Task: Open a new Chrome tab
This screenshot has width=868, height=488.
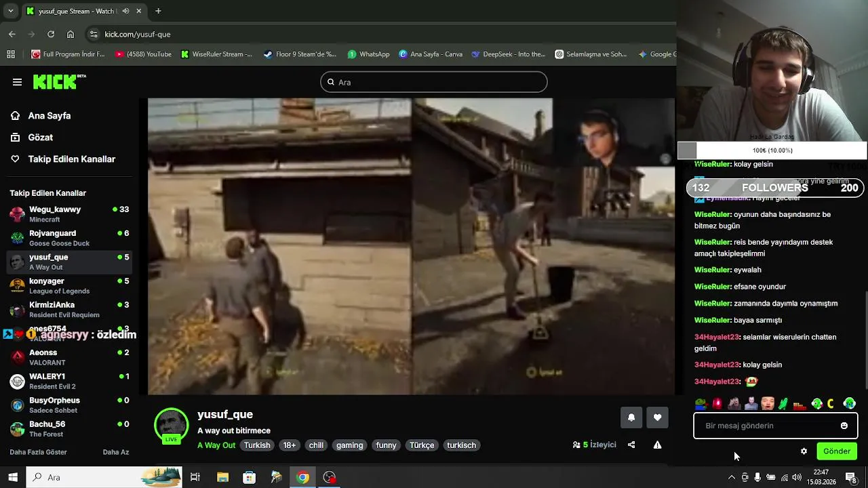Action: click(158, 11)
